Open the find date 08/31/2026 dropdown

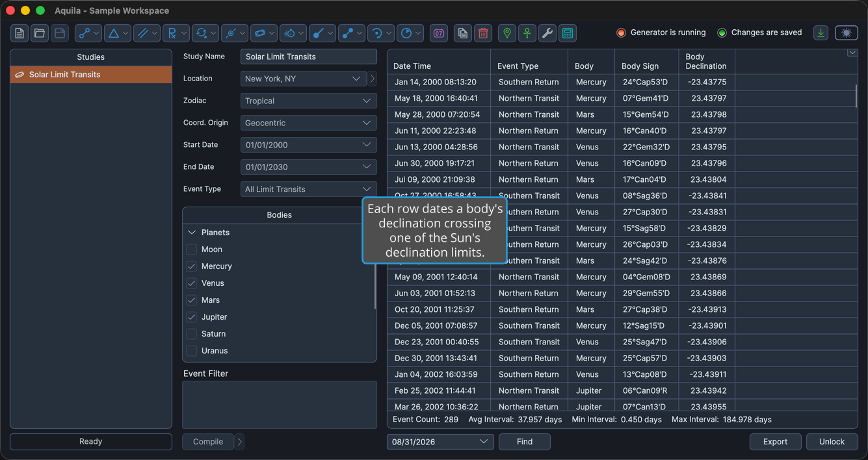[440, 442]
